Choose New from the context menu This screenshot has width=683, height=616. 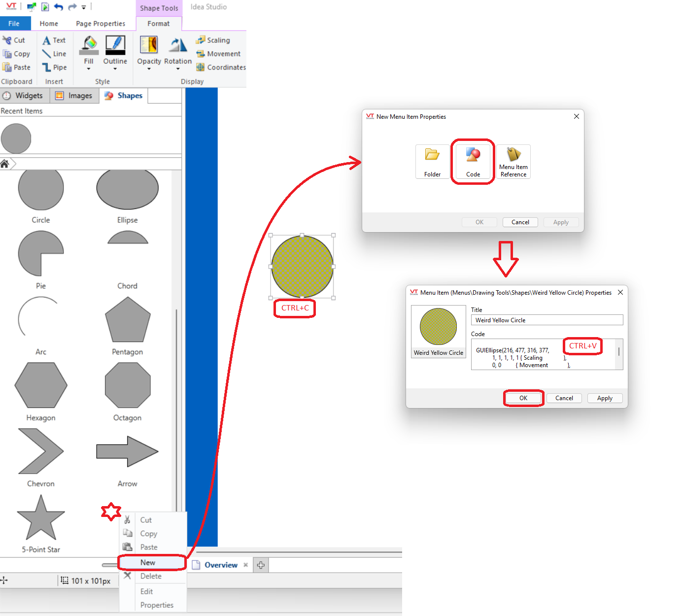click(148, 562)
